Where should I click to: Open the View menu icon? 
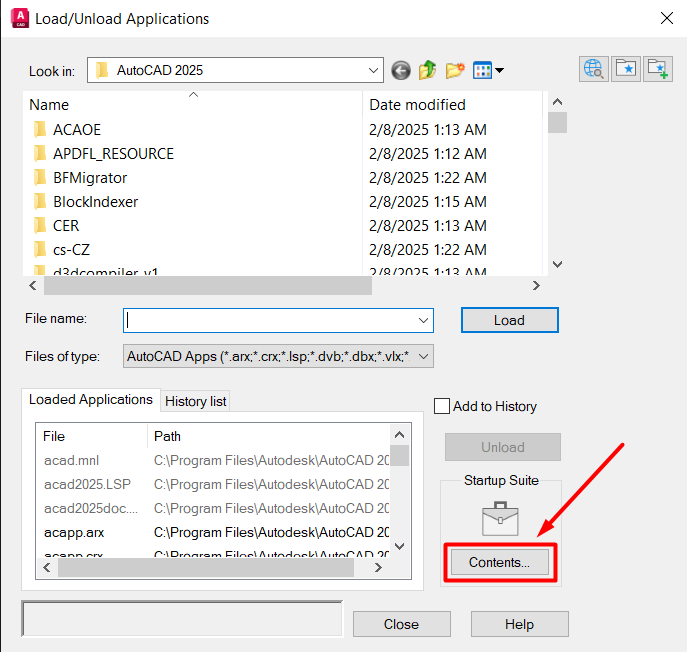pyautogui.click(x=487, y=70)
